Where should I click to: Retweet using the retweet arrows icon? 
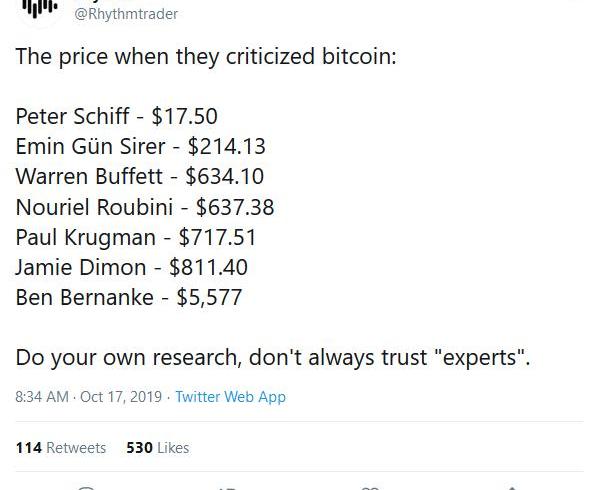(x=228, y=488)
